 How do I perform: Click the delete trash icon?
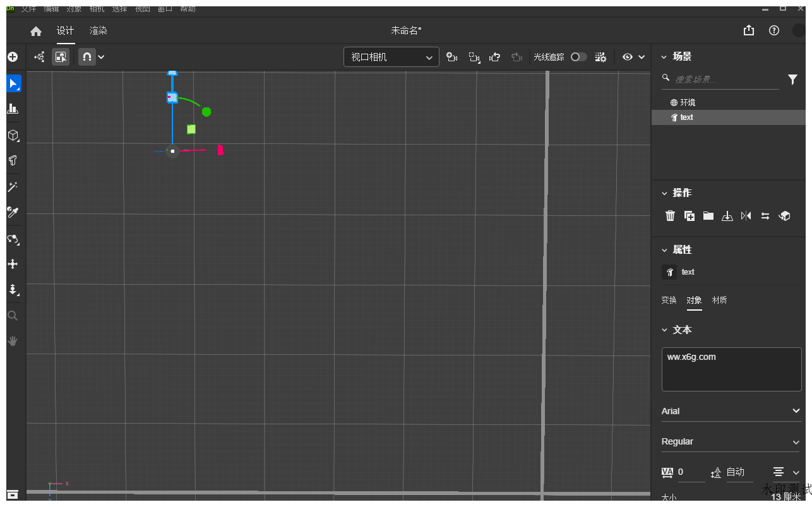pyautogui.click(x=671, y=216)
